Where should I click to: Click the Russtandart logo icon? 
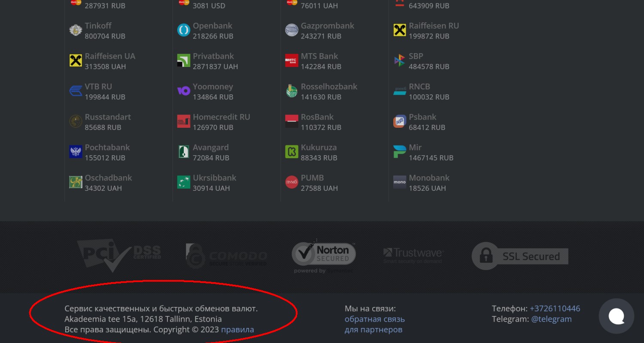76,121
